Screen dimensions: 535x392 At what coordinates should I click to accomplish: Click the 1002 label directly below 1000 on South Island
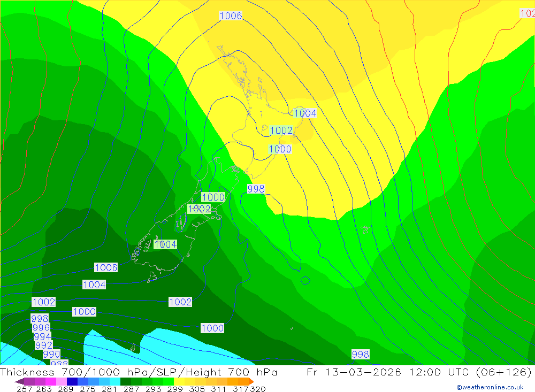pos(199,209)
